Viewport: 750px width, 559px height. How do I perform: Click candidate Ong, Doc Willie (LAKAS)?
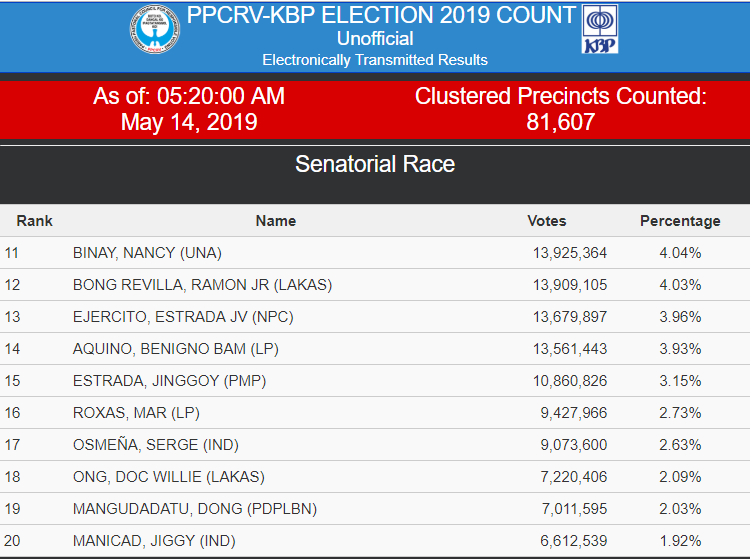coord(169,477)
